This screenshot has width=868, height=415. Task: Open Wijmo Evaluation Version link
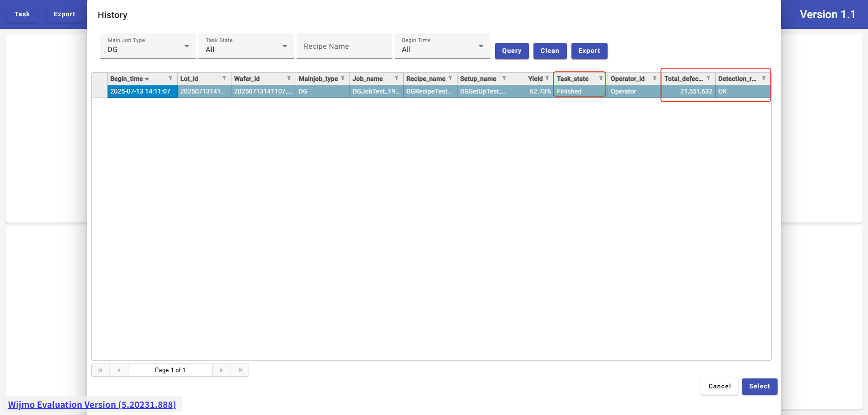(92, 405)
